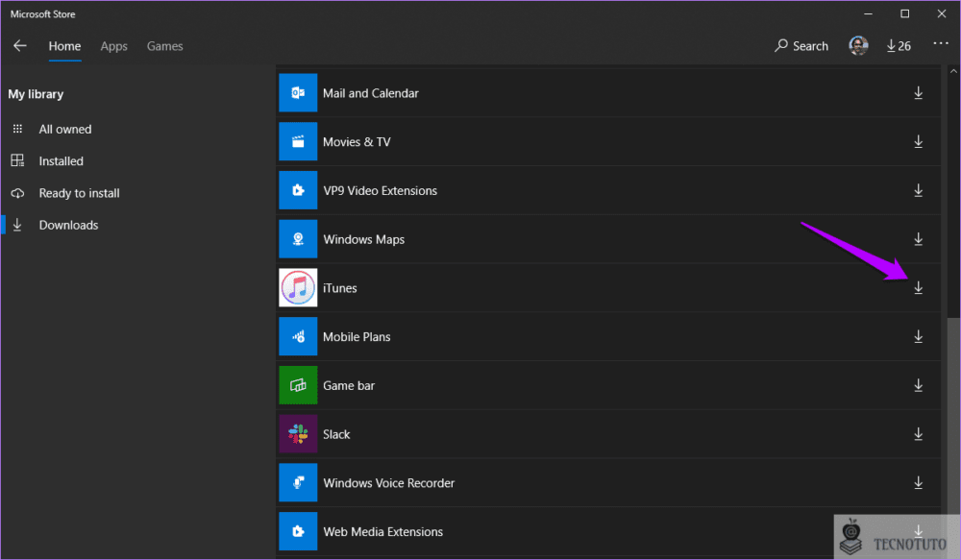
Task: Open the Windows Maps tile icon
Action: point(298,239)
